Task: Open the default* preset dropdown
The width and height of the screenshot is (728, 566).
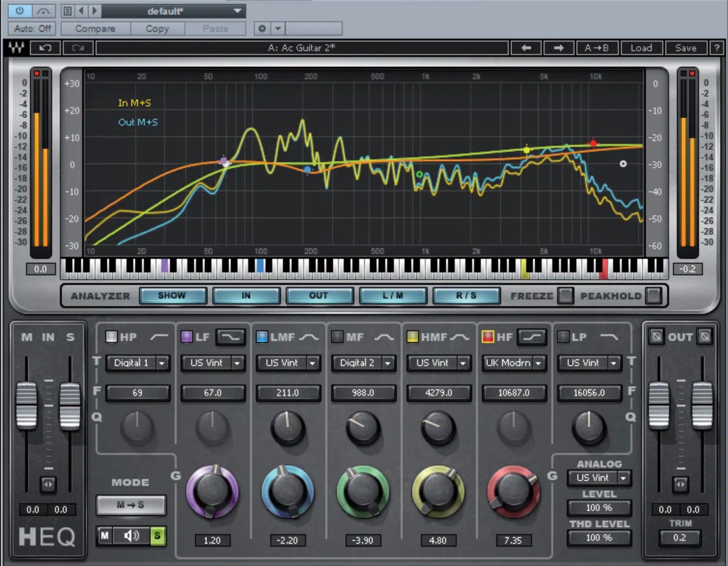Action: point(173,11)
